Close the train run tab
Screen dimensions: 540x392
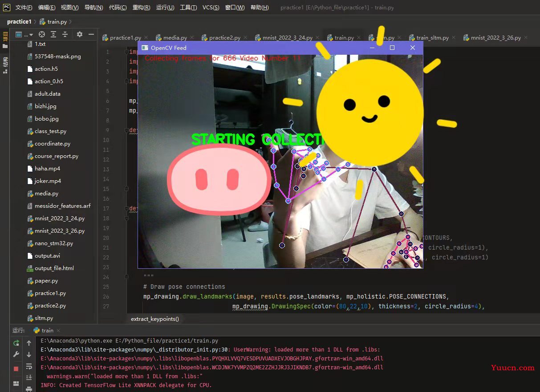click(58, 331)
